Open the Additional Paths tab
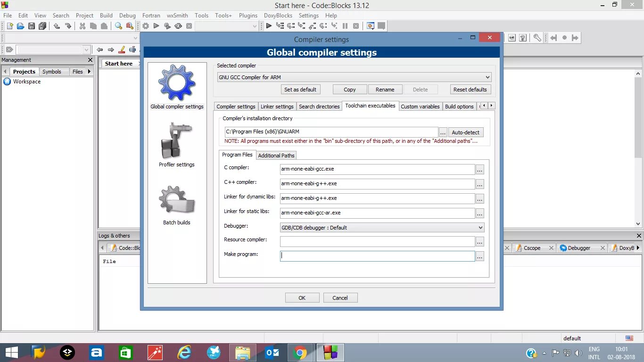 pos(276,156)
